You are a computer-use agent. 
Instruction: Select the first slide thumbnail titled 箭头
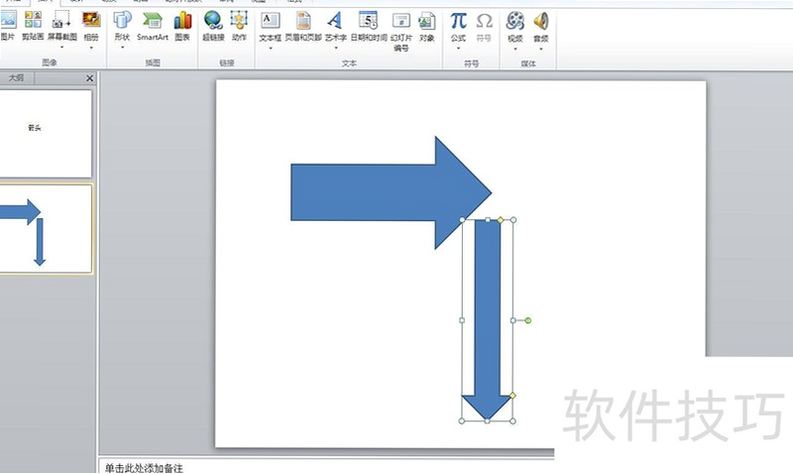(x=46, y=134)
